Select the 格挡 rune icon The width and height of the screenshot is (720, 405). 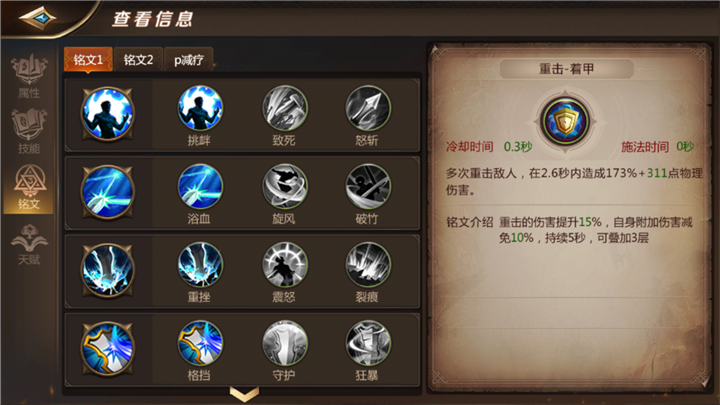coord(200,343)
